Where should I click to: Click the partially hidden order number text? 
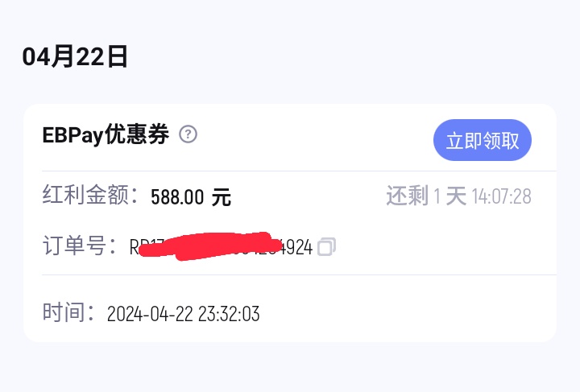pos(222,247)
